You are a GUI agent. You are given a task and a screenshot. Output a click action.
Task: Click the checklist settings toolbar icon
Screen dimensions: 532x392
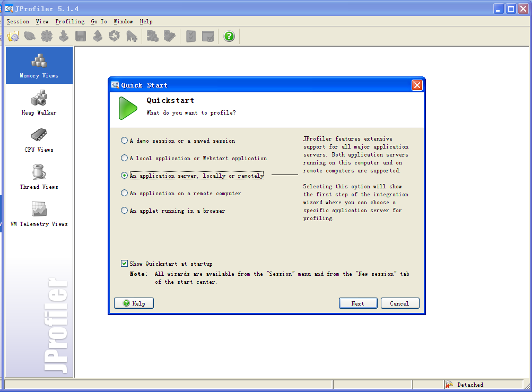tap(191, 36)
